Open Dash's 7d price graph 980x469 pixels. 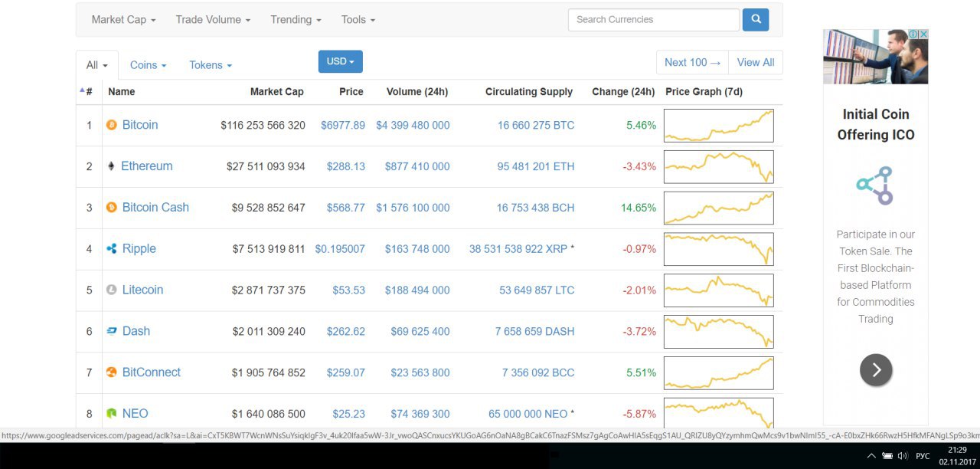(719, 333)
